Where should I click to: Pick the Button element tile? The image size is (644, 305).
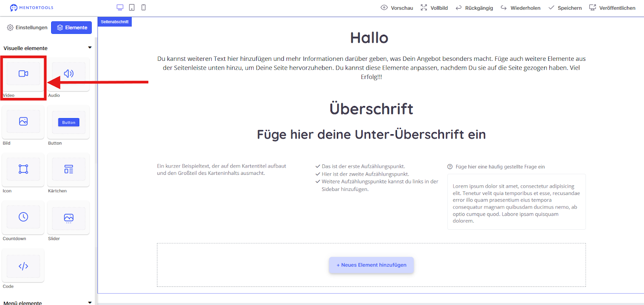pyautogui.click(x=68, y=122)
